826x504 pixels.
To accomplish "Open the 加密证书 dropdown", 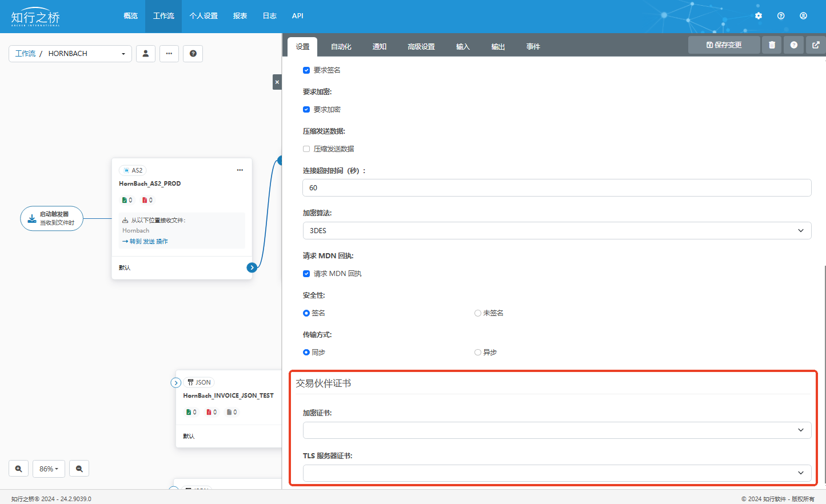I will pyautogui.click(x=556, y=430).
